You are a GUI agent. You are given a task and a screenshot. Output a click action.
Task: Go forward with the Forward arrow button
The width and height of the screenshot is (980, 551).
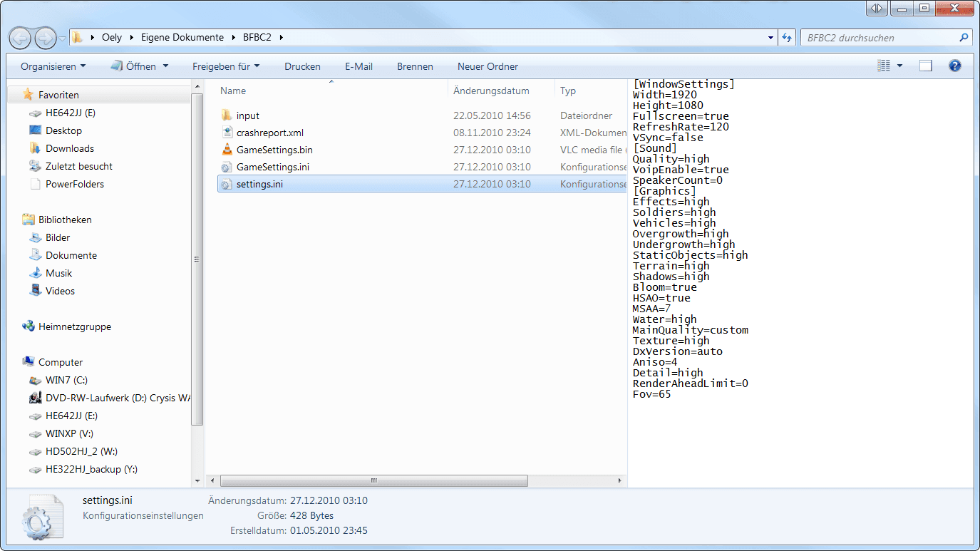[45, 38]
